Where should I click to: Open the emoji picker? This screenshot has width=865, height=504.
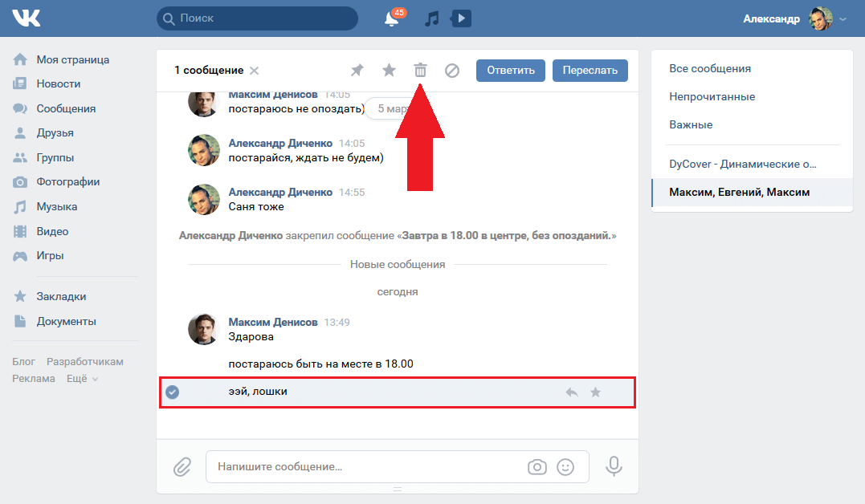click(565, 466)
